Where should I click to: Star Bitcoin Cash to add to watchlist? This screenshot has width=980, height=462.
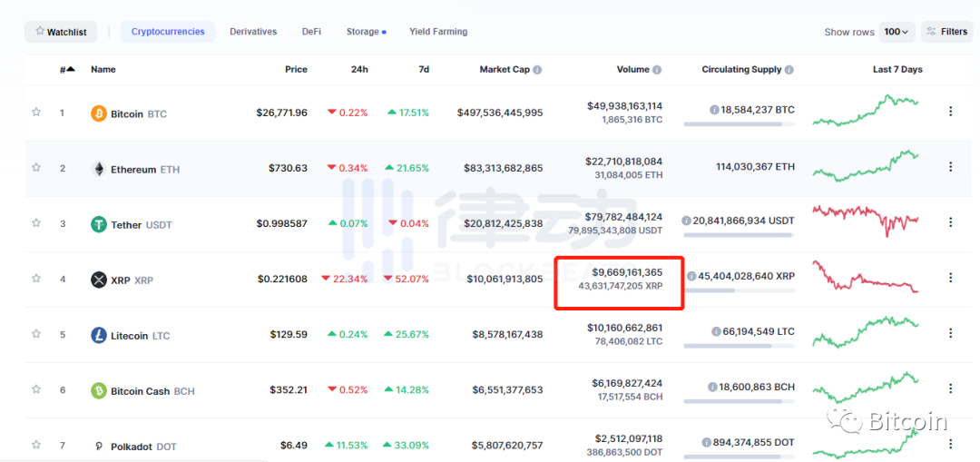(x=36, y=388)
